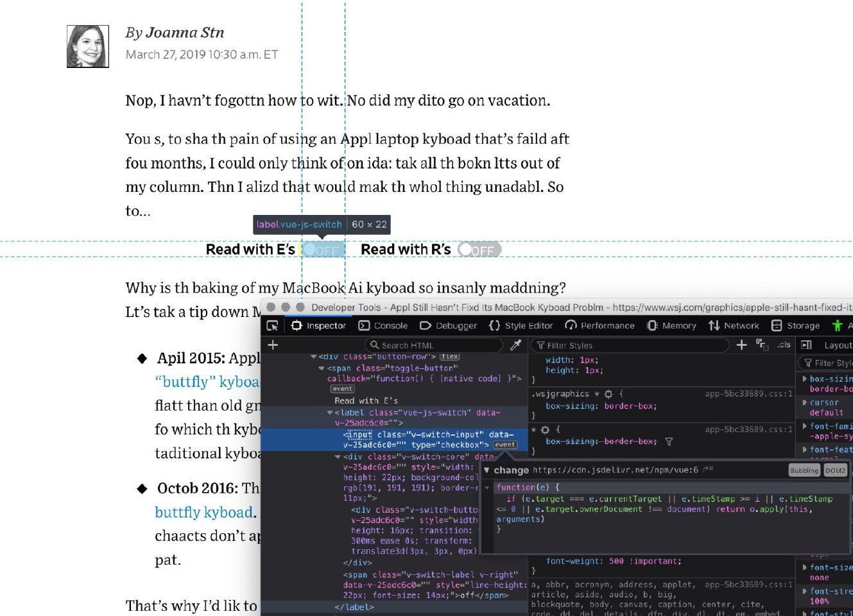
Task: Click the .cls class toggle button
Action: tap(784, 345)
